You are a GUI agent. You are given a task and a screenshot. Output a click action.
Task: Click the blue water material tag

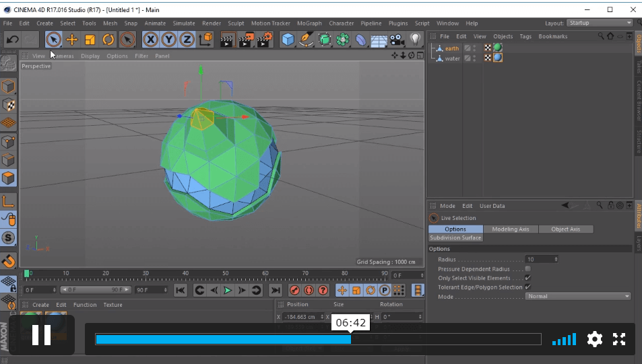[497, 58]
